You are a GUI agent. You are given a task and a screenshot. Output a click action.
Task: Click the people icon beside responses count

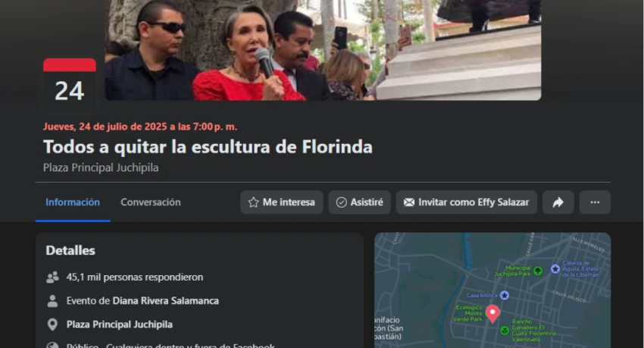click(x=52, y=277)
